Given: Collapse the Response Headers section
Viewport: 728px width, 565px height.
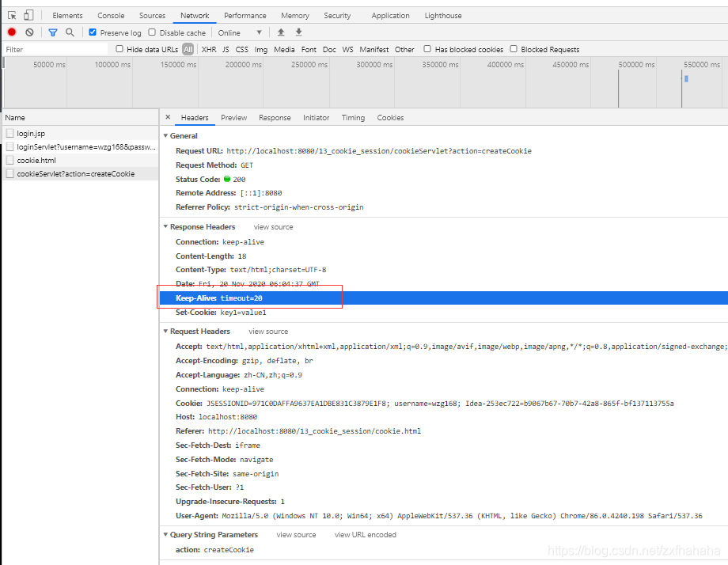Looking at the screenshot, I should pyautogui.click(x=165, y=226).
